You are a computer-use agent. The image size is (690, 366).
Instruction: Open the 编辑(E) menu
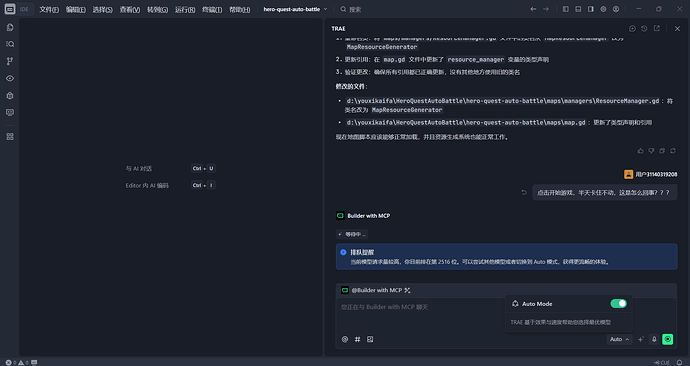point(76,9)
